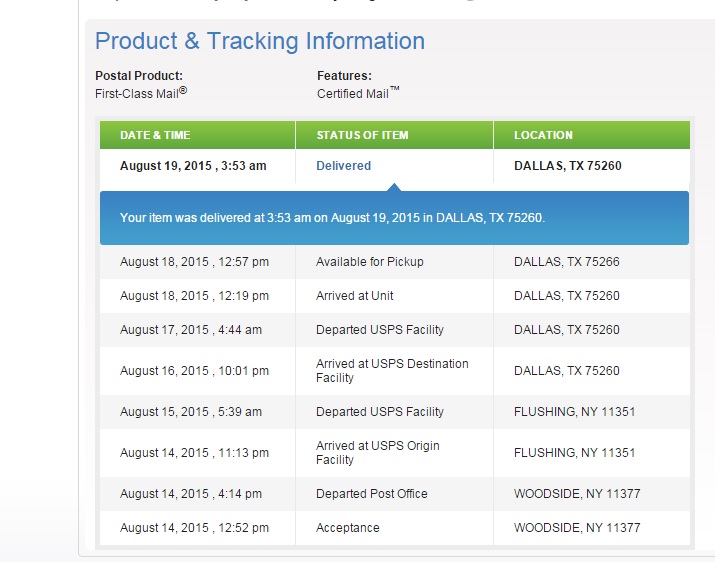Click the Departed Post Office status
This screenshot has height=562, width=715.
click(372, 494)
